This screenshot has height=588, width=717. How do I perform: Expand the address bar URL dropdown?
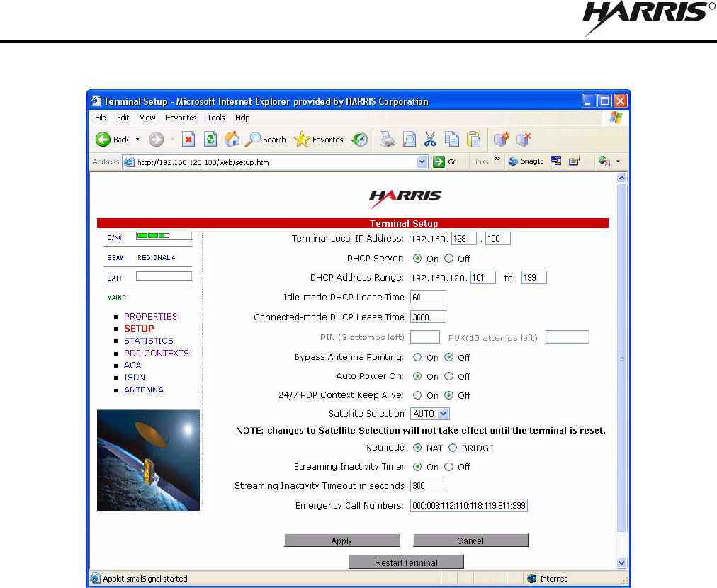pos(422,162)
